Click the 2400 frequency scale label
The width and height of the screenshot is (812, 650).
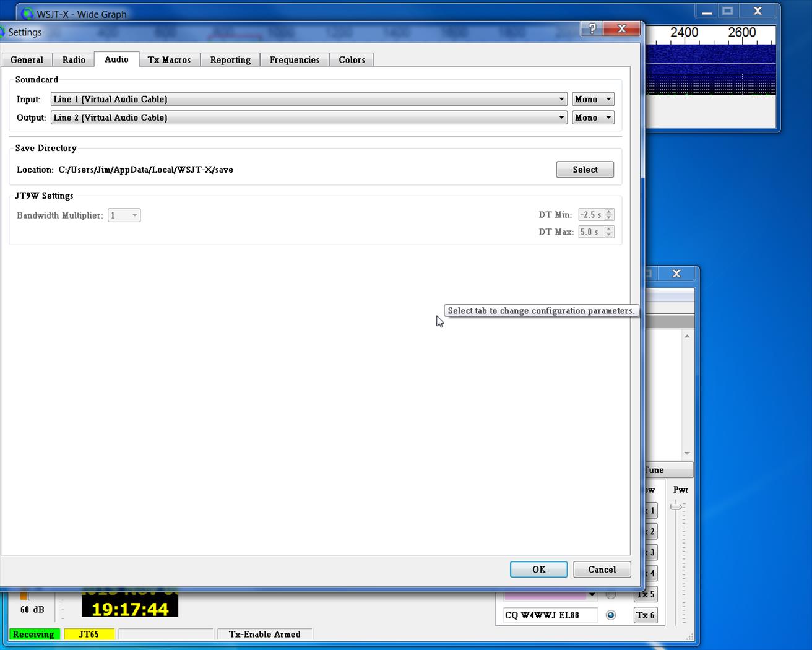pyautogui.click(x=684, y=32)
